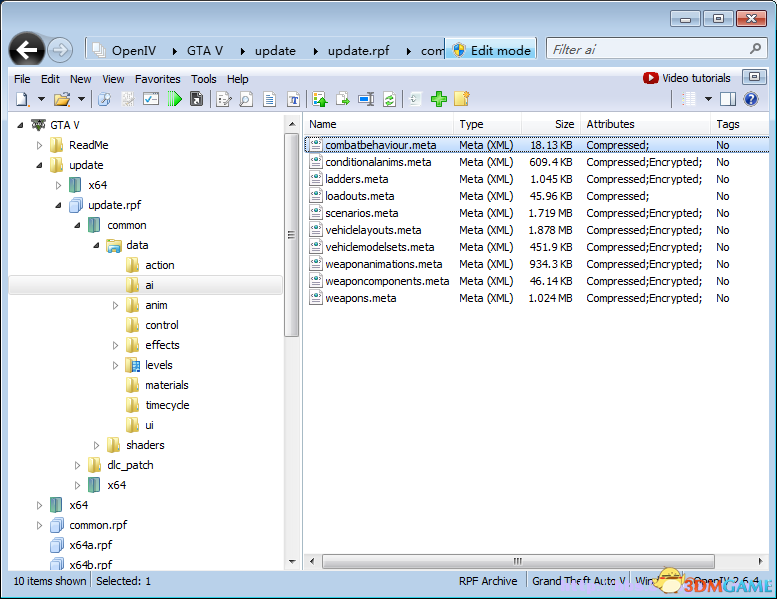The width and height of the screenshot is (777, 599).
Task: Click the green plus add icon
Action: 439,99
